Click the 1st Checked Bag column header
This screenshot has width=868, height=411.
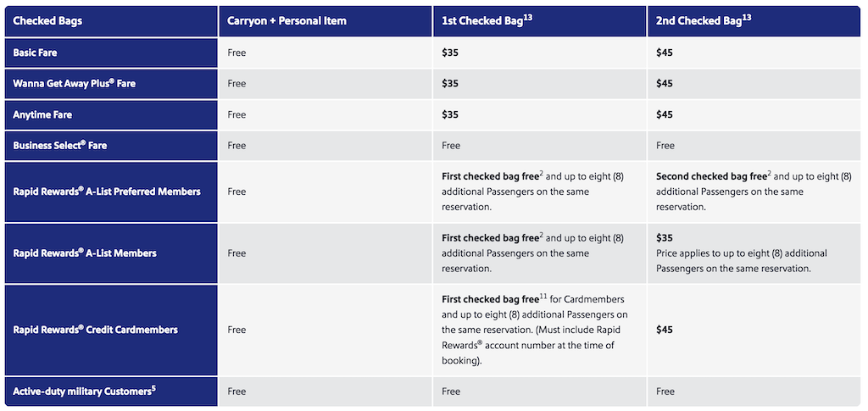[x=539, y=21]
